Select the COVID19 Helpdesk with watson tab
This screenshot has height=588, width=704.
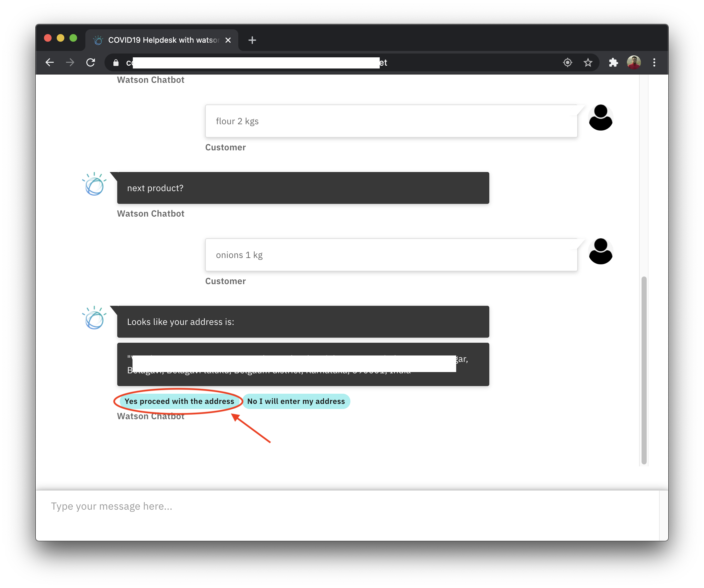pos(161,40)
